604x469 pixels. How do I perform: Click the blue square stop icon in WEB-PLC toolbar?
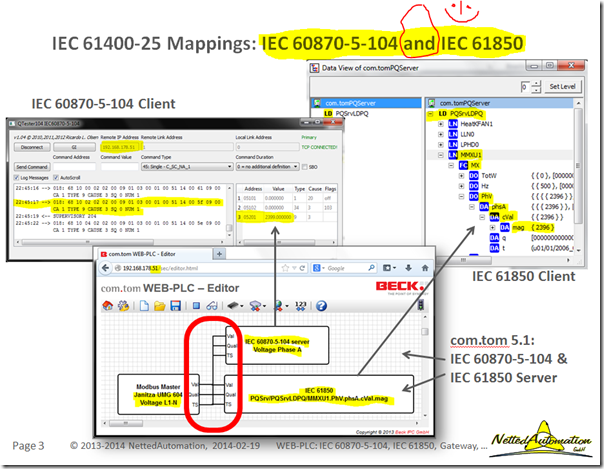[x=196, y=306]
